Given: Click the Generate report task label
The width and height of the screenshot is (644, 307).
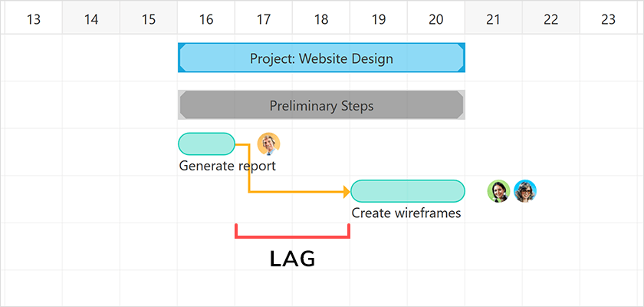Looking at the screenshot, I should click(227, 166).
